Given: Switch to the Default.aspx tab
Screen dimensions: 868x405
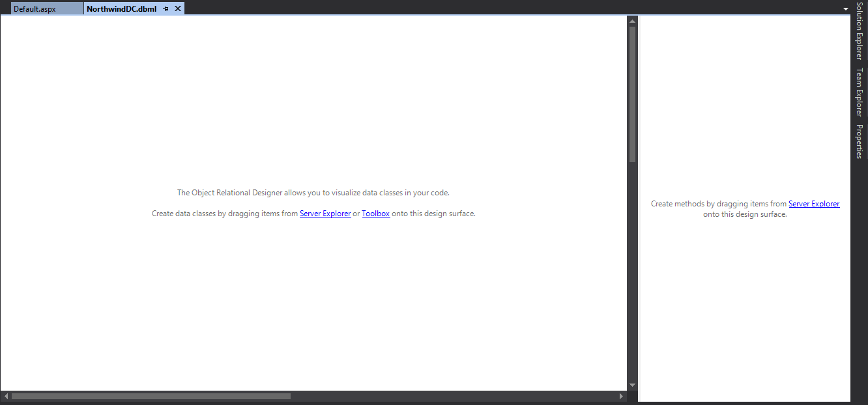Looking at the screenshot, I should pyautogui.click(x=47, y=9).
